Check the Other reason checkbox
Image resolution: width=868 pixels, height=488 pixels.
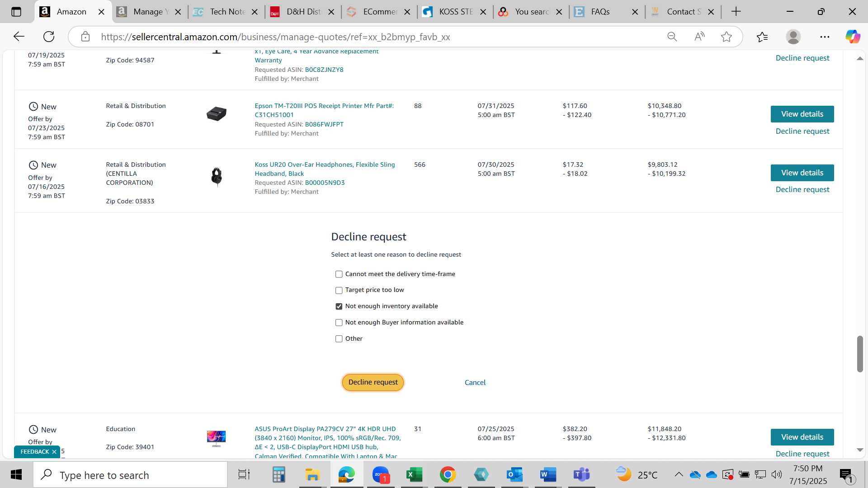pos(339,339)
